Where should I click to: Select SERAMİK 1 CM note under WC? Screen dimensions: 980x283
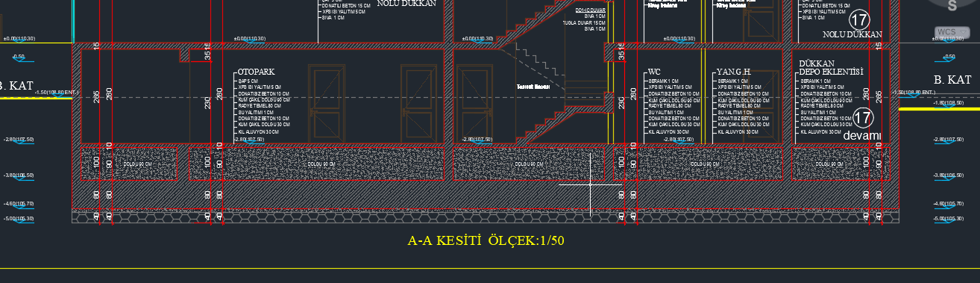click(664, 81)
